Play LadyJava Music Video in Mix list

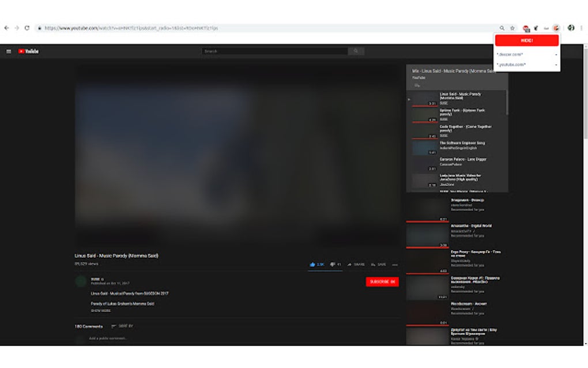pyautogui.click(x=458, y=180)
